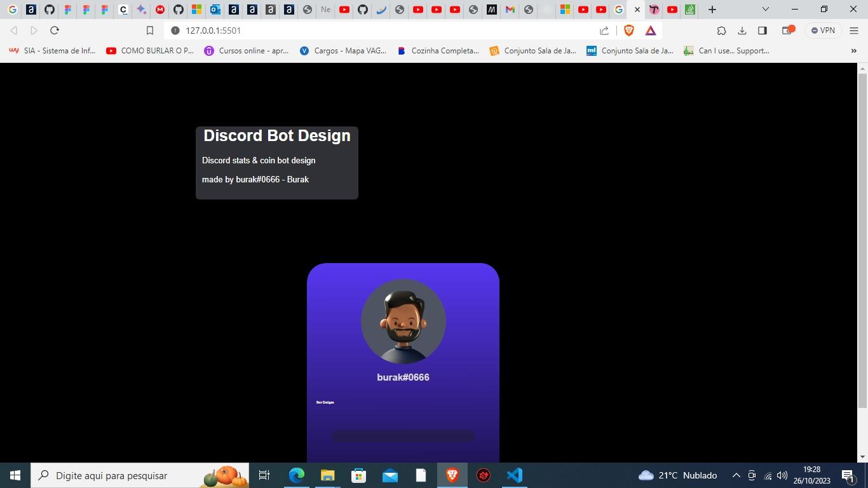Switch to the pink T icon tab

[x=654, y=10]
